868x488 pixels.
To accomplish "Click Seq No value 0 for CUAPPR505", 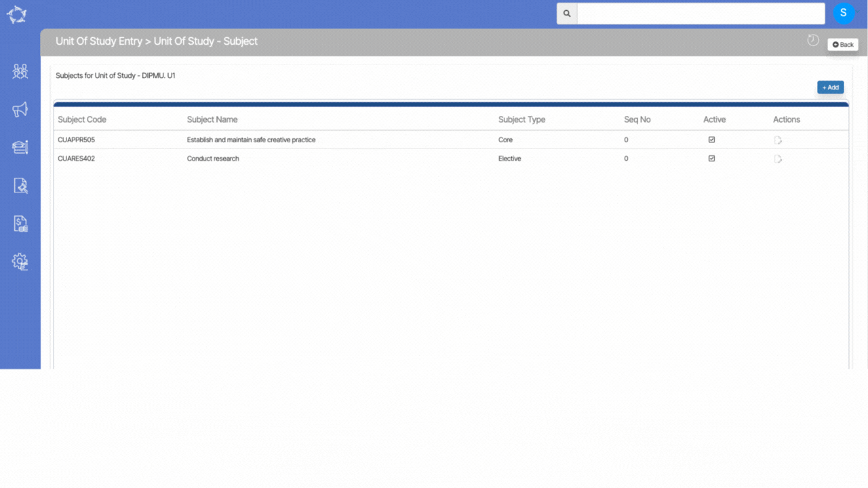I will 626,140.
